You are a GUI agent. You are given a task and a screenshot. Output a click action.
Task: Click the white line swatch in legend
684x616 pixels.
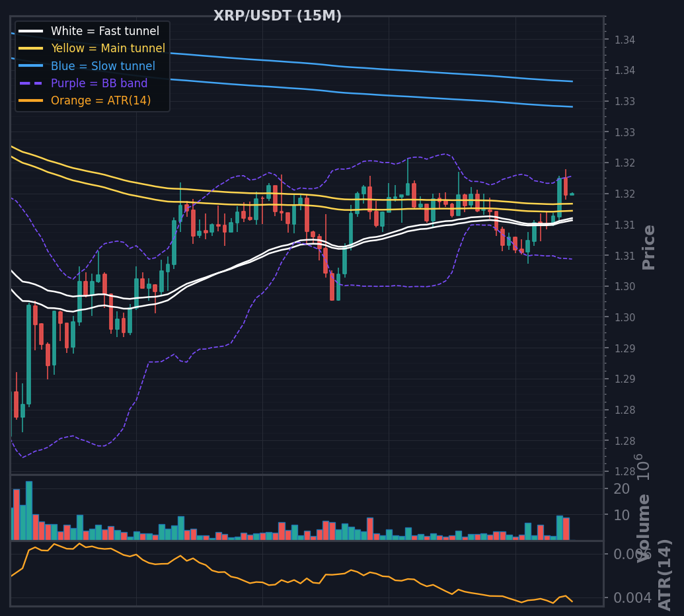coord(30,31)
